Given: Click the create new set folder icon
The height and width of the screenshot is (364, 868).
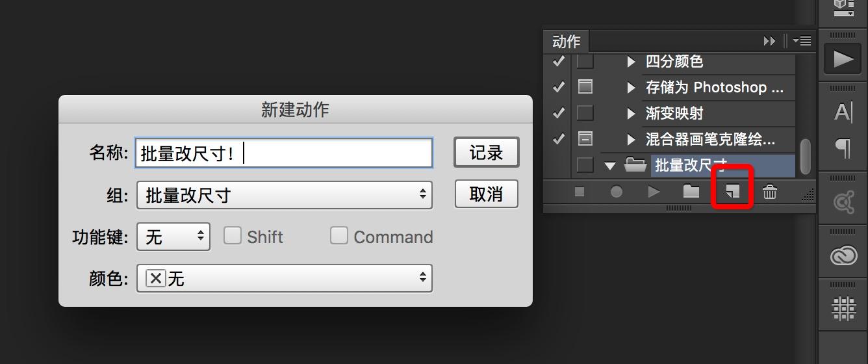Looking at the screenshot, I should coord(691,191).
